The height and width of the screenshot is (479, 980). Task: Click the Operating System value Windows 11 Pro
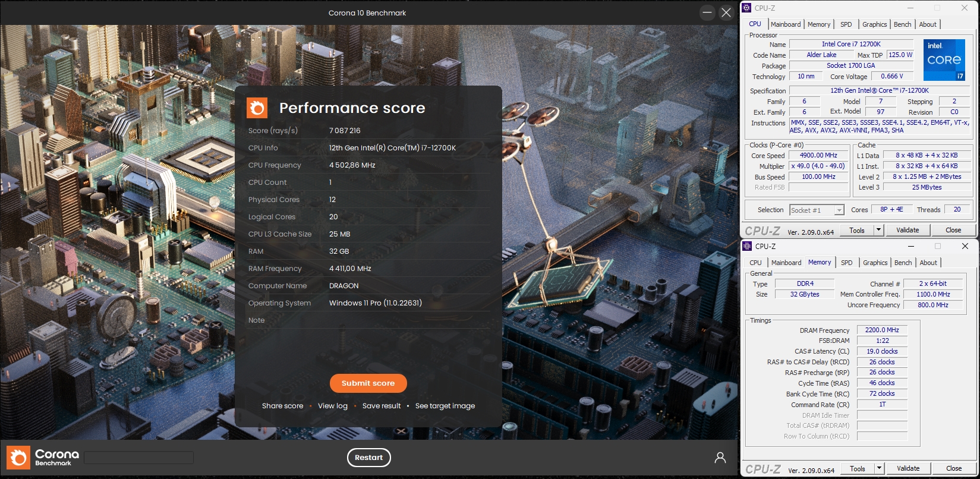click(x=376, y=303)
